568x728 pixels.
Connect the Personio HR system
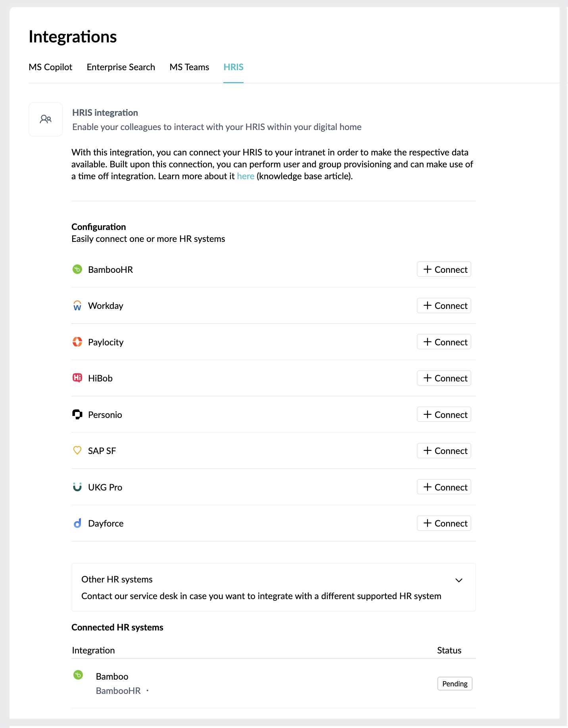point(444,414)
